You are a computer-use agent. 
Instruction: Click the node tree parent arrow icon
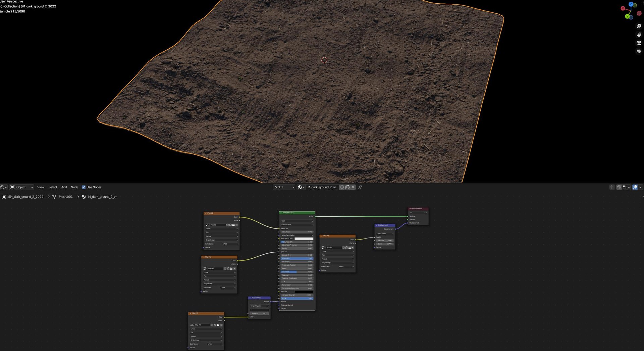[612, 187]
